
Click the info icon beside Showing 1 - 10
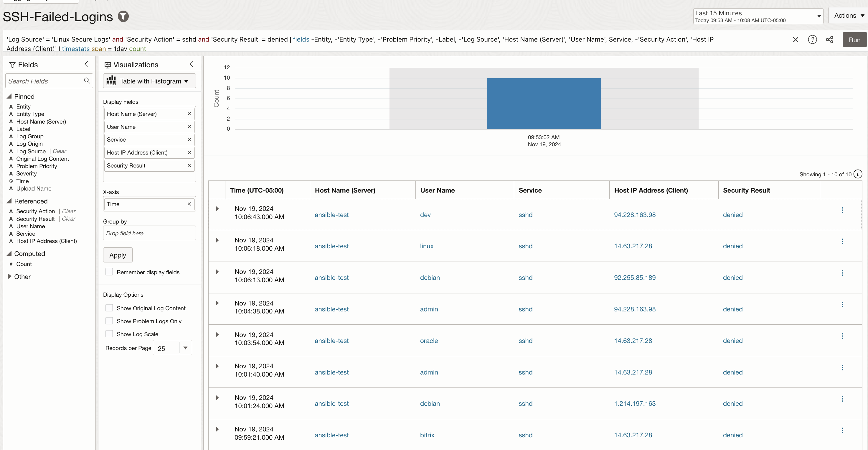(858, 174)
